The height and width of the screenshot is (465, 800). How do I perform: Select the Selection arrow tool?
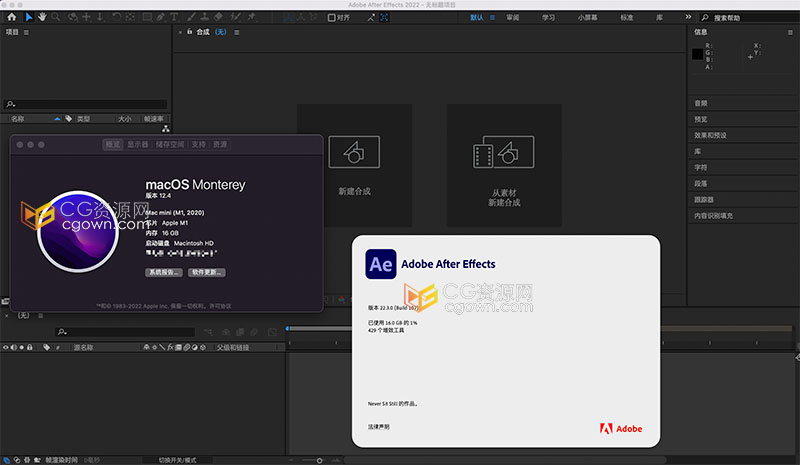pos(29,17)
